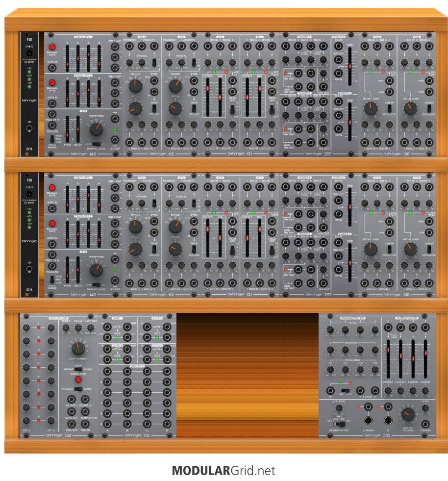448x481 pixels.
Task: Click the Output Mixer channel 4 fader
Action: 425,359
